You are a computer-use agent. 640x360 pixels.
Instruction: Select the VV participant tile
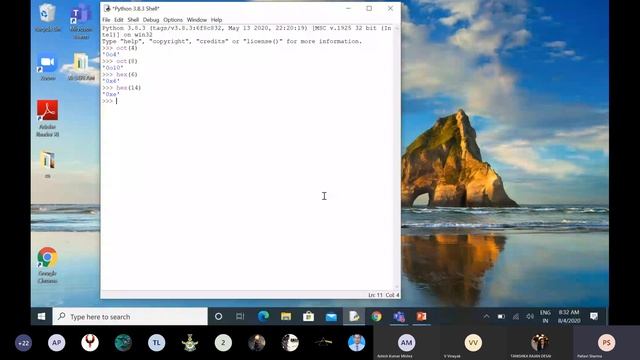(473, 343)
